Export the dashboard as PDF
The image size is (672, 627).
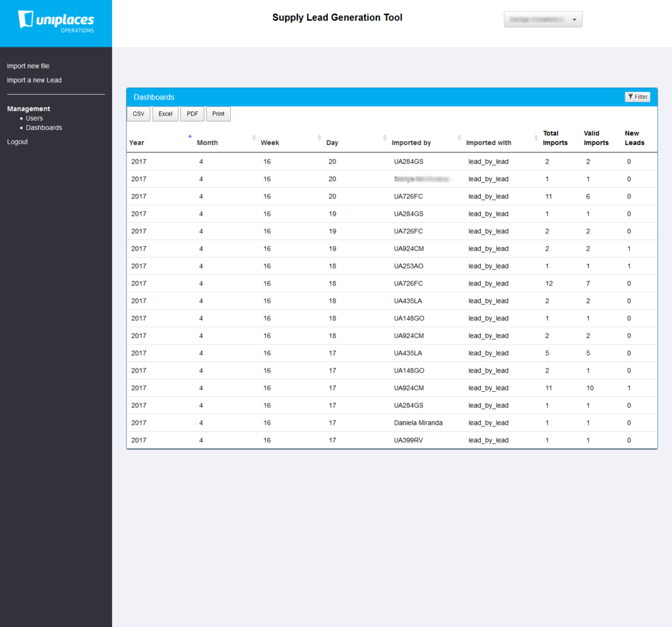pos(192,114)
